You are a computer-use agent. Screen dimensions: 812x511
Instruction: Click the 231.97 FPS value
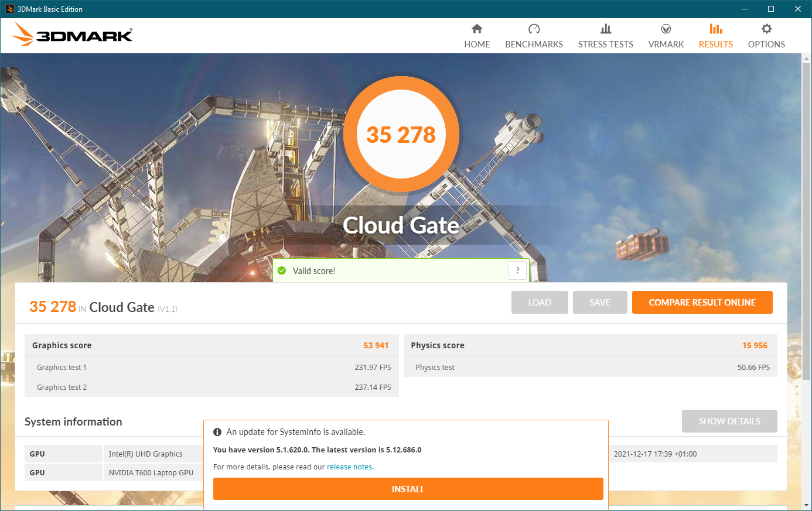coord(373,367)
